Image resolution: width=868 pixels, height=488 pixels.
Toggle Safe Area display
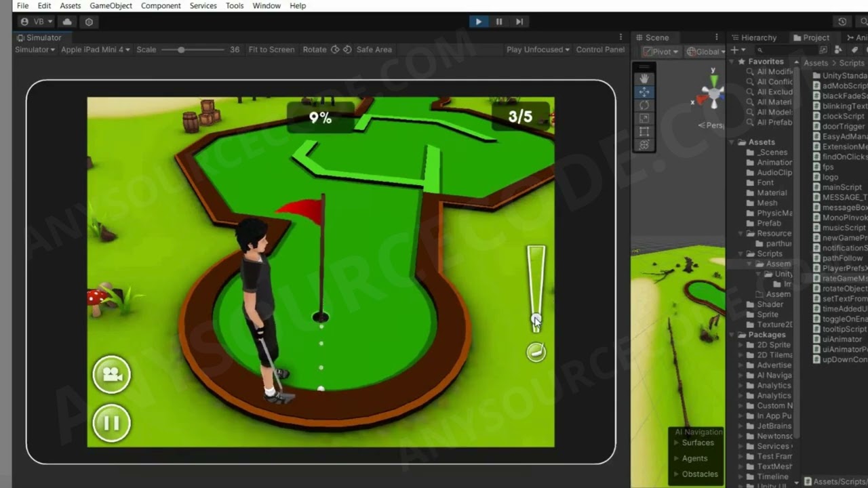pyautogui.click(x=374, y=49)
